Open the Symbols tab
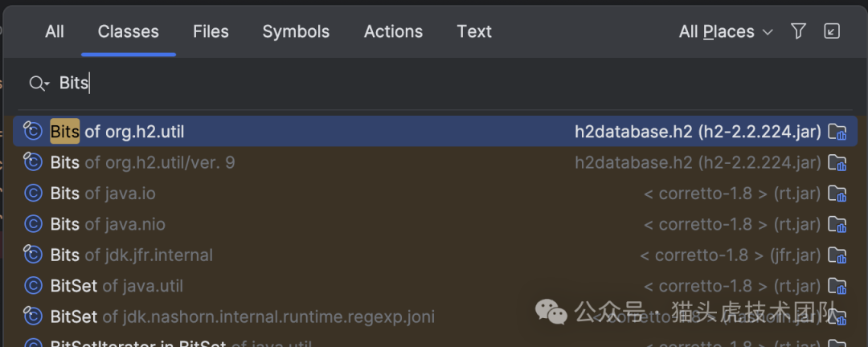Screen dimensions: 868x347 [296, 31]
